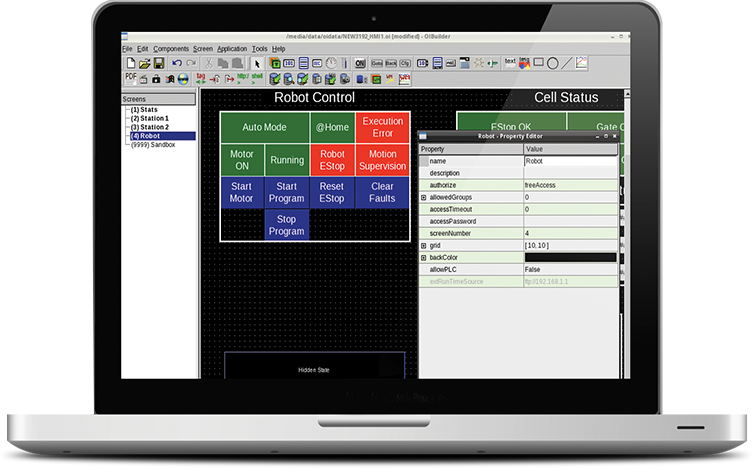
Task: Click the black backColor swatch value
Action: (x=570, y=258)
